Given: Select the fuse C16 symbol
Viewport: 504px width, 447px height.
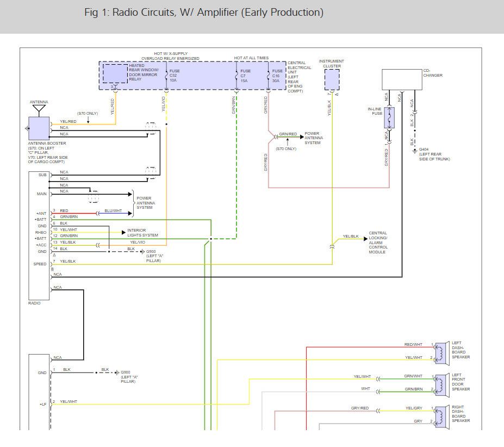Looking at the screenshot, I should click(269, 76).
